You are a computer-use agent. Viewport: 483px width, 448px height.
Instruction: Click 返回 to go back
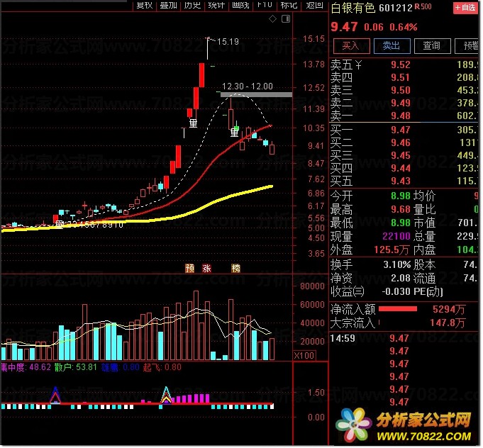[314, 5]
